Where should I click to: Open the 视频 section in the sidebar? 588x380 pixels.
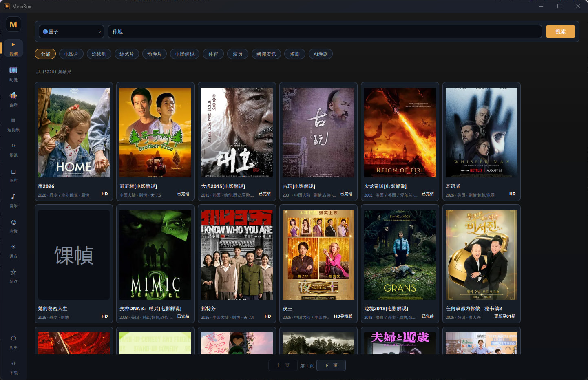point(13,49)
